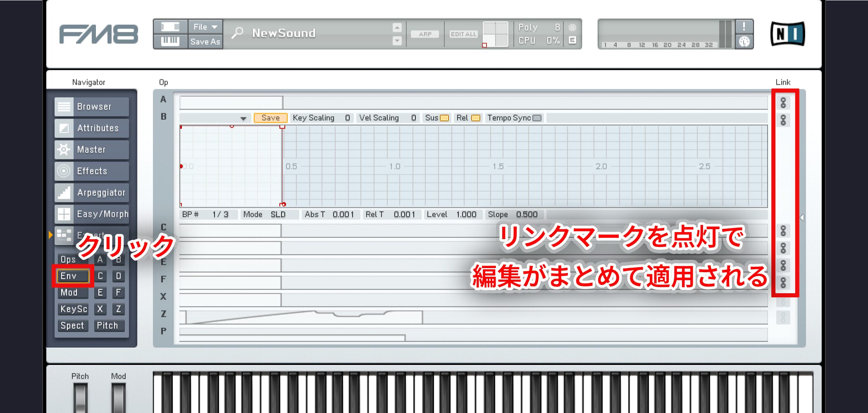
Task: Show the keyboard view icon
Action: coord(170,41)
